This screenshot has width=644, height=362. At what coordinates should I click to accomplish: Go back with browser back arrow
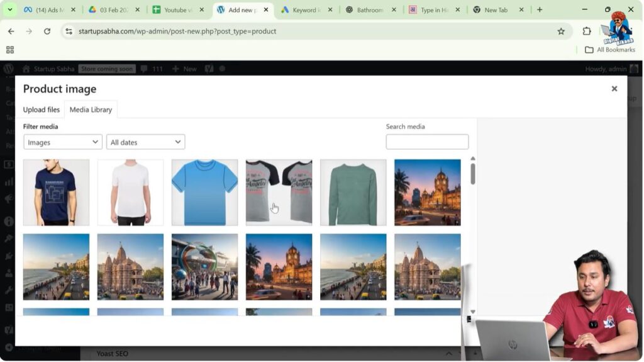(x=11, y=31)
